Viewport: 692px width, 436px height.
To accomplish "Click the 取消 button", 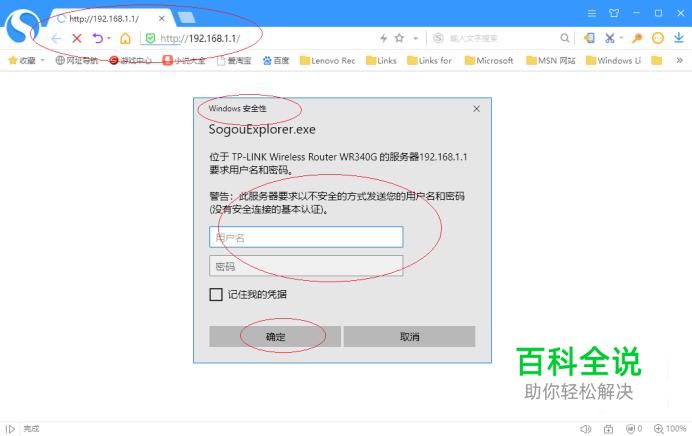I will point(409,337).
